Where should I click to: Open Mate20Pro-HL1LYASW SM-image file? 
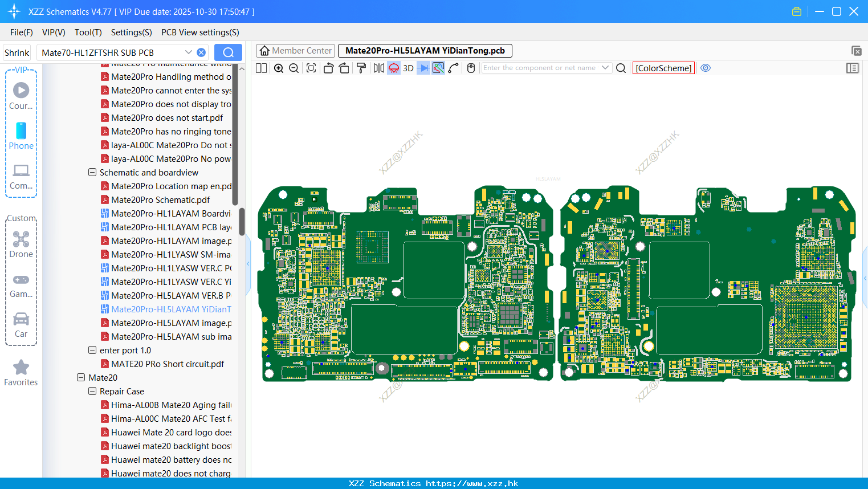click(166, 254)
